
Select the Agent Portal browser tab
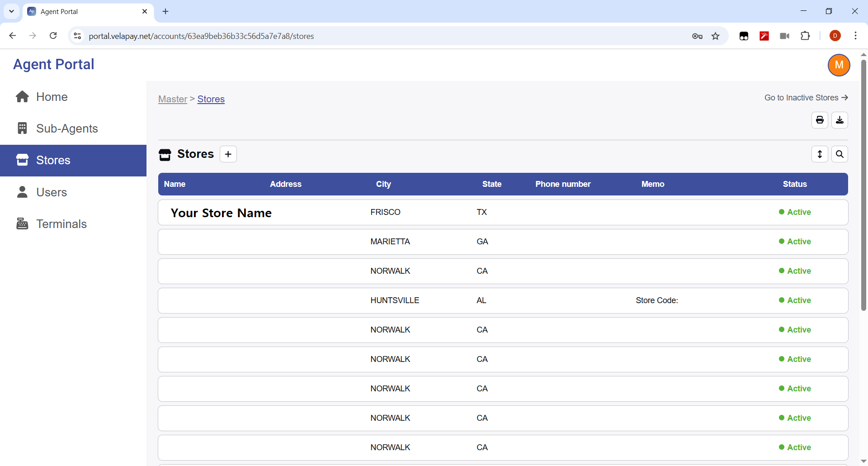tap(88, 11)
